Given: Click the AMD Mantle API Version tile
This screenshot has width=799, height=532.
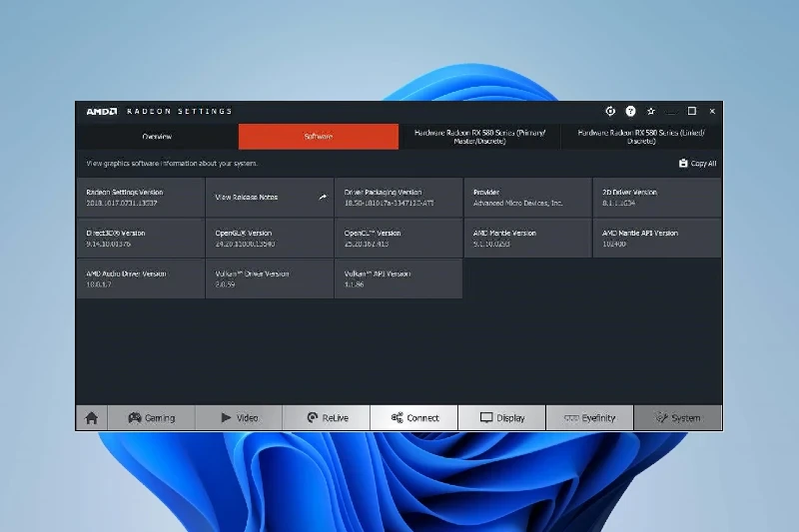Looking at the screenshot, I should [657, 238].
